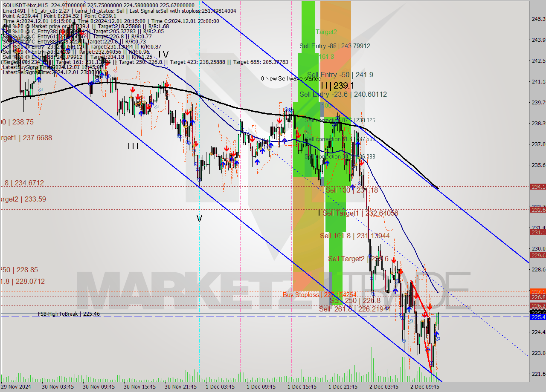Click the 243.9 price axis value
The height and width of the screenshot is (392, 546).
click(x=538, y=40)
